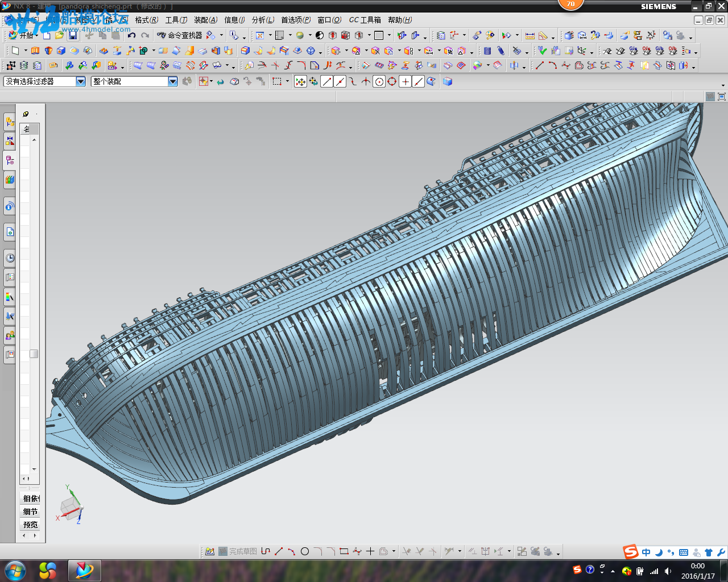Click the line curve tool icon
The image size is (728, 582).
[x=539, y=66]
